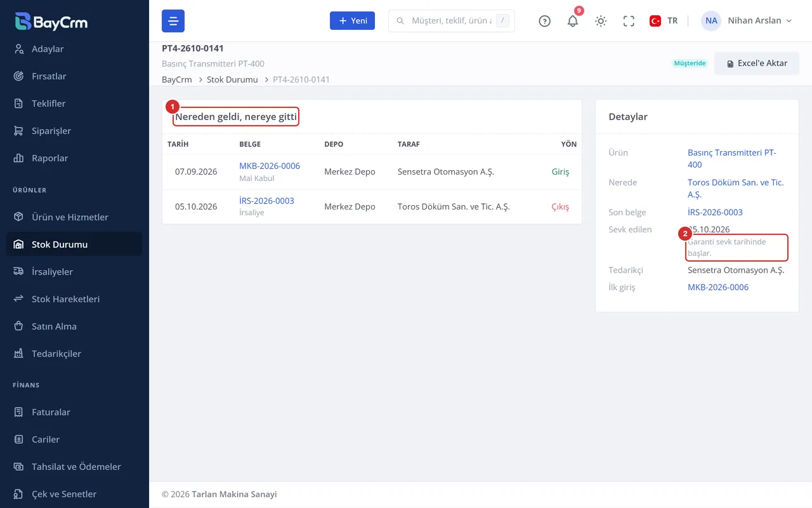Export the data with Excel'e Aktar
Viewport: 812px width, 508px height.
757,63
